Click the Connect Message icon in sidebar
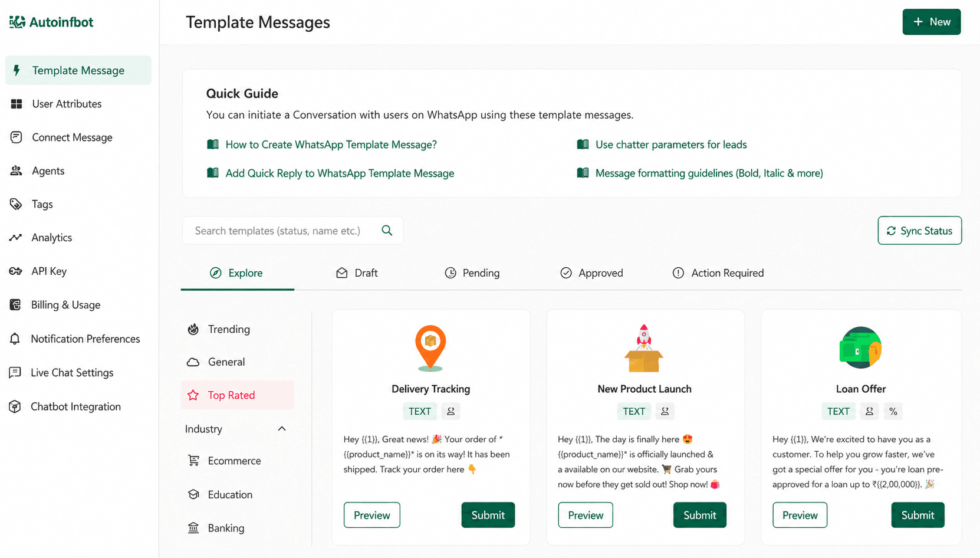This screenshot has height=558, width=980. (17, 137)
